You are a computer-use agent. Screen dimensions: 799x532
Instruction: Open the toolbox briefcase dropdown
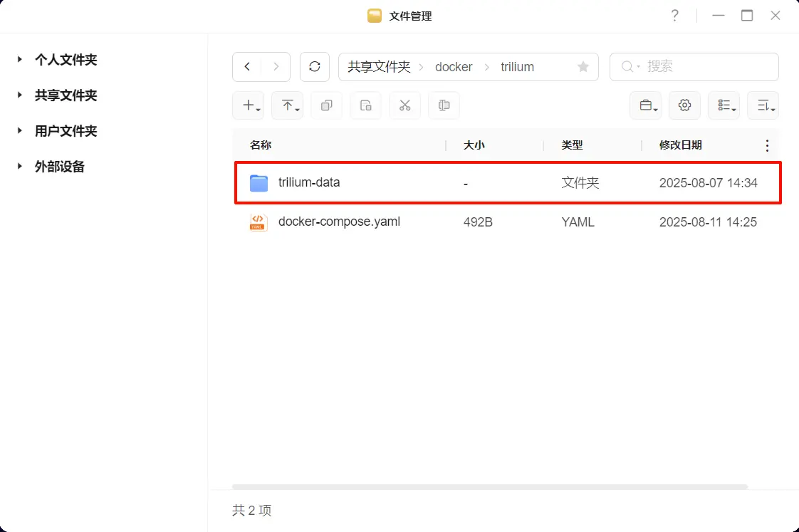(x=645, y=105)
